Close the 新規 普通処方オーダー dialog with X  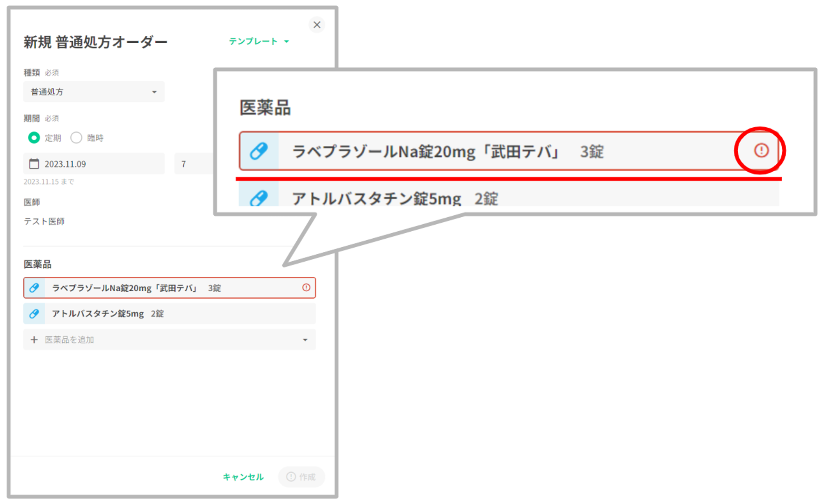coord(316,25)
